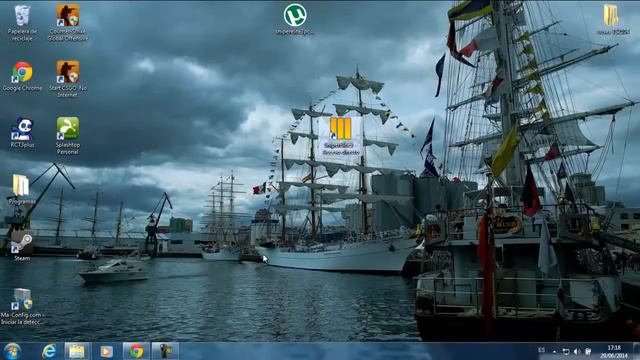Image resolution: width=640 pixels, height=360 pixels.
Task: Select the folder icon in top-right corner
Action: coord(612,20)
